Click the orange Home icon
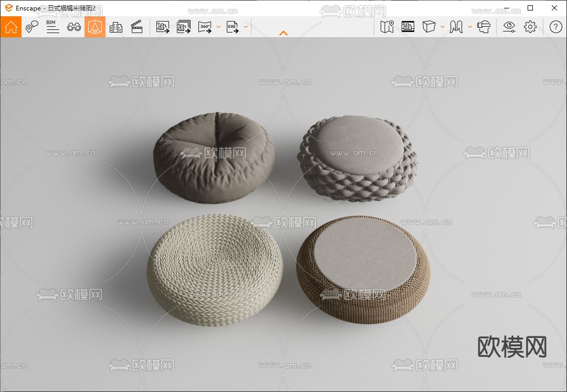 [x=10, y=27]
